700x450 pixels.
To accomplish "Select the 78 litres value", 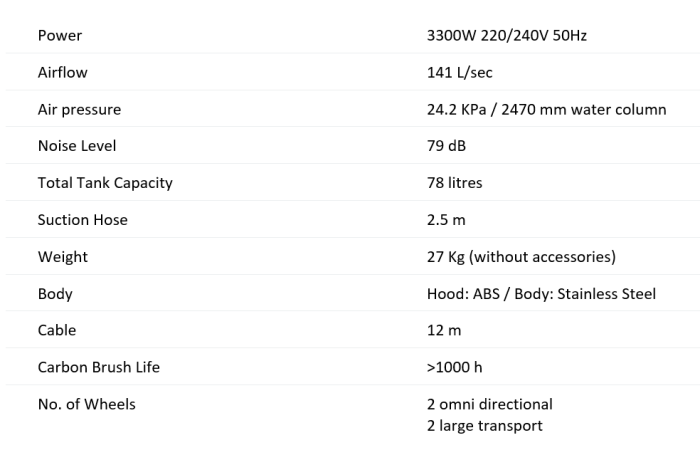I will (454, 183).
